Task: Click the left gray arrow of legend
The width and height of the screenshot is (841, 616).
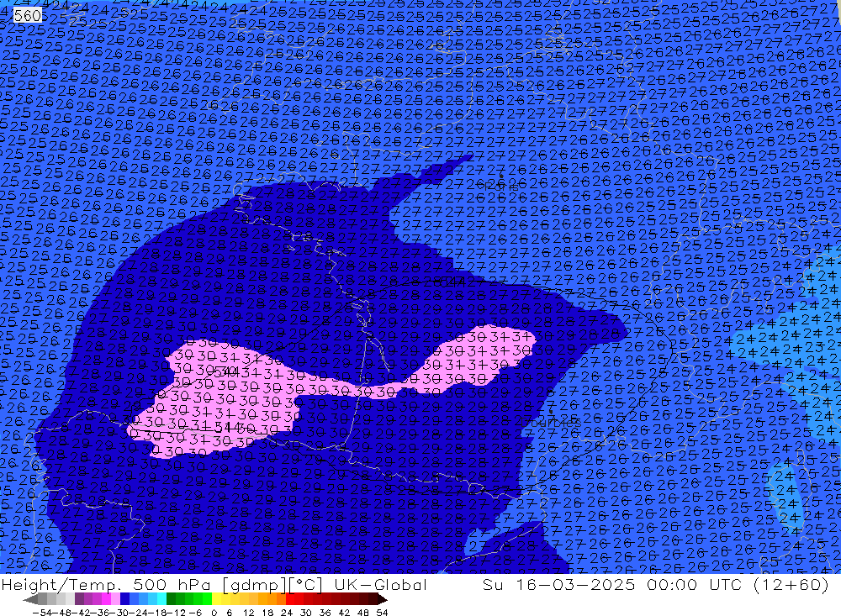Action: [30, 599]
